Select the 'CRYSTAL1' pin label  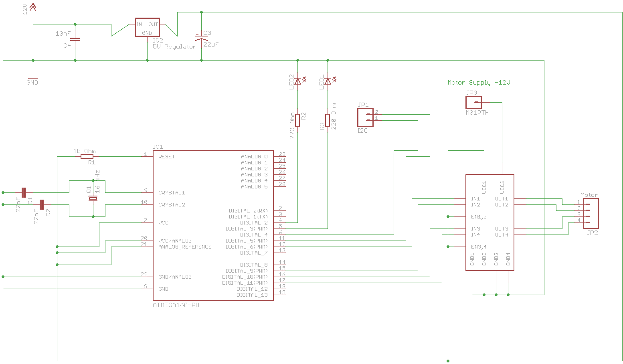tap(172, 193)
